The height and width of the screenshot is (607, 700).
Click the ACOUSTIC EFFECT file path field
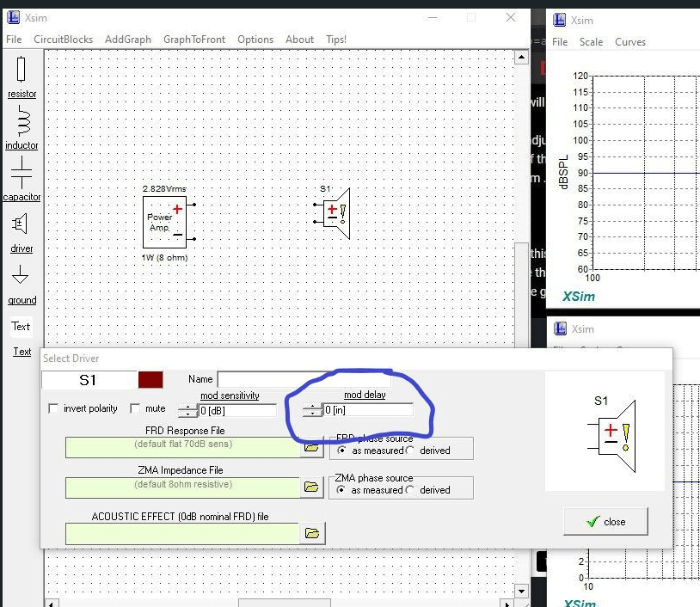182,534
